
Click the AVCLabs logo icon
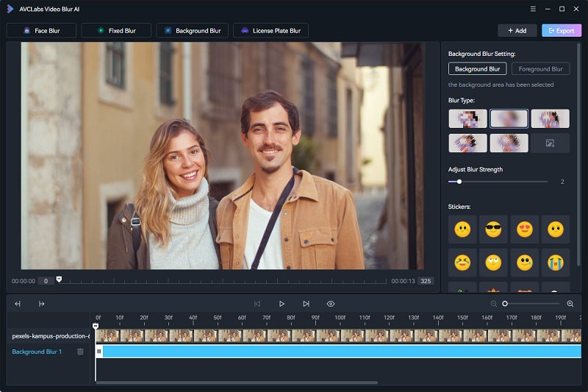tap(10, 9)
